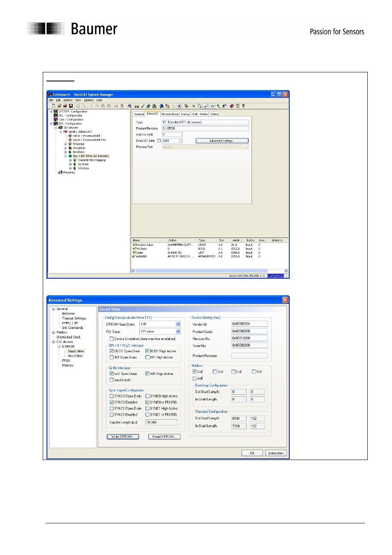Click the New document toolbar icon

53,106
